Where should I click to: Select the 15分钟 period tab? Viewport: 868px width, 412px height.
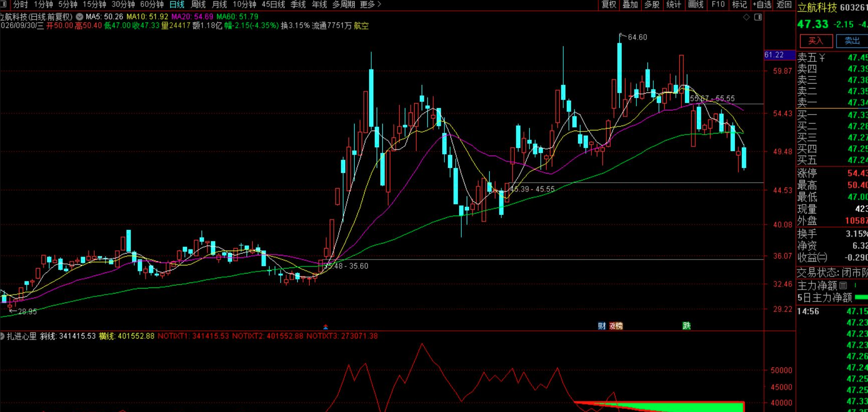(x=94, y=4)
